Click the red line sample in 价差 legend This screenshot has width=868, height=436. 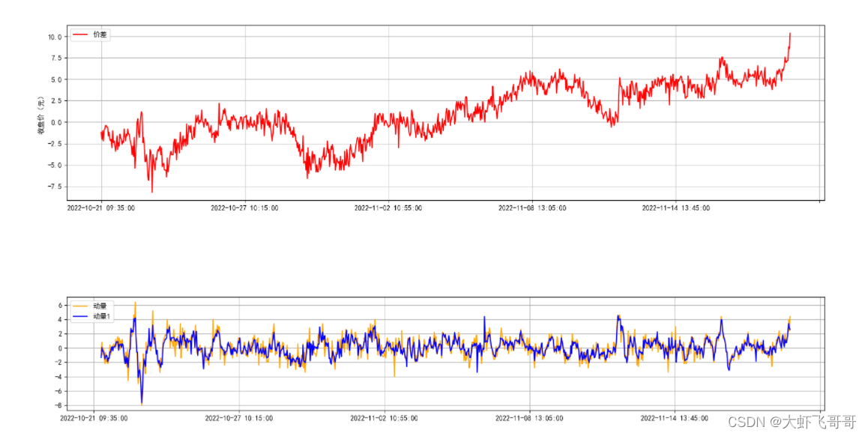(x=81, y=35)
